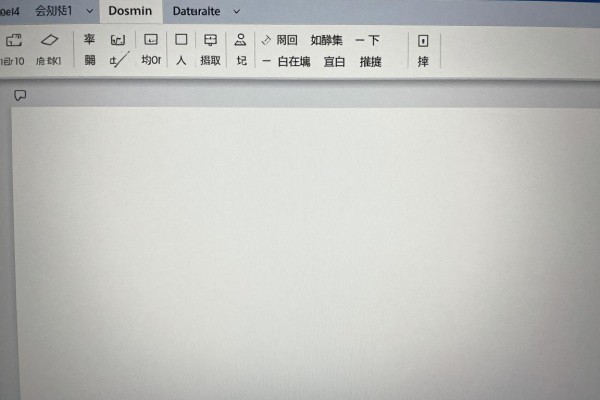The image size is (600, 400).
Task: Click inside the blank document page
Action: [306, 253]
